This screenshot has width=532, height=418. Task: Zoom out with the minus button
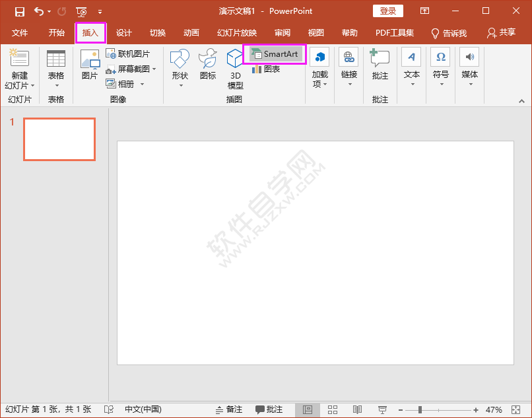tap(401, 410)
